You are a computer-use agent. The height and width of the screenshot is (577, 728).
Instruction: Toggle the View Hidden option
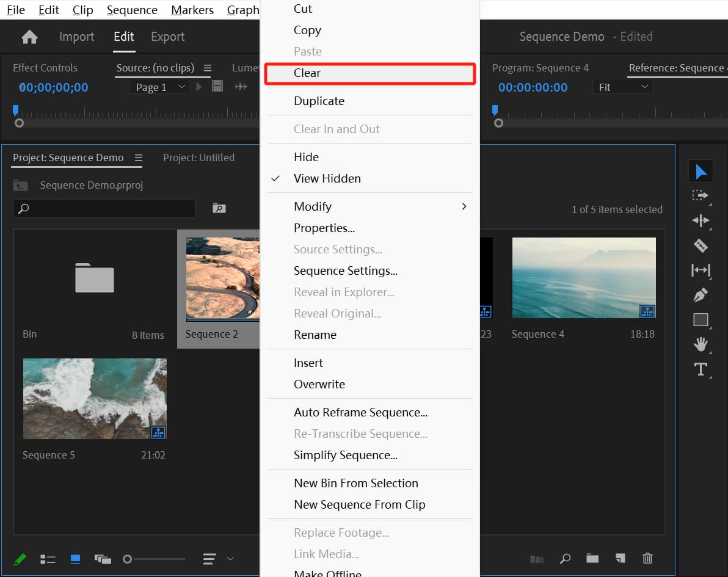(x=327, y=178)
